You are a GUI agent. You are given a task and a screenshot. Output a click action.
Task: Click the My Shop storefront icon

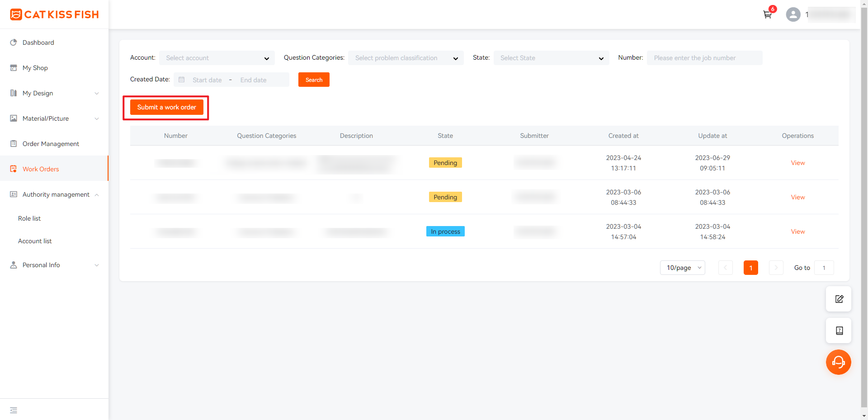(14, 68)
